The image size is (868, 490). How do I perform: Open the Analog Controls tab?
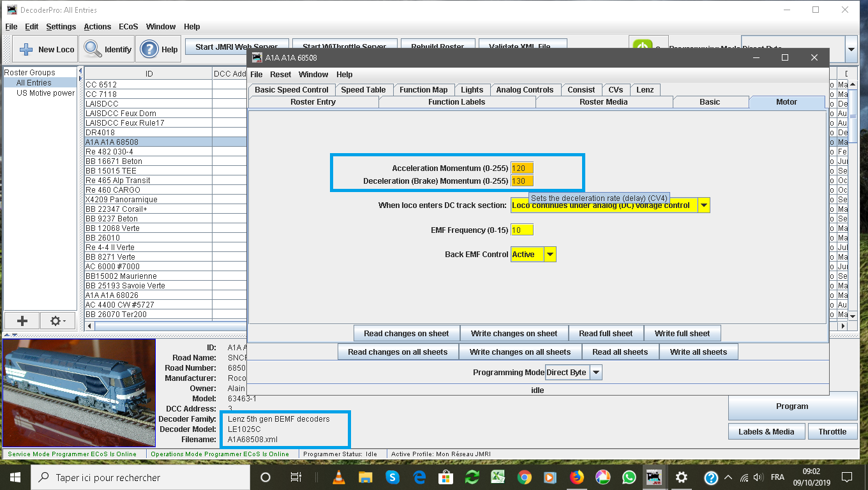point(525,90)
